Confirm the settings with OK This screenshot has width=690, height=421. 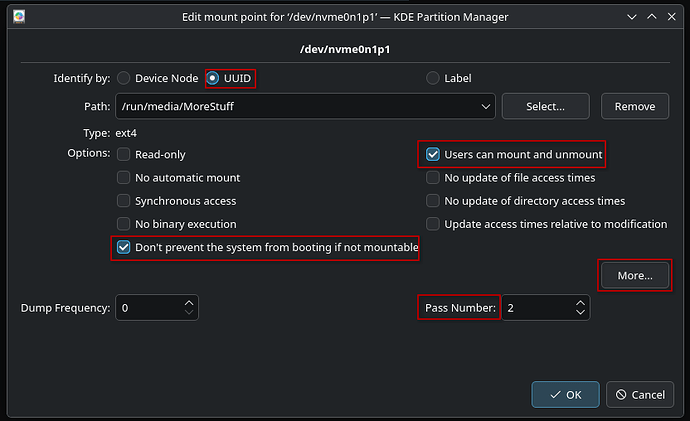pyautogui.click(x=565, y=395)
